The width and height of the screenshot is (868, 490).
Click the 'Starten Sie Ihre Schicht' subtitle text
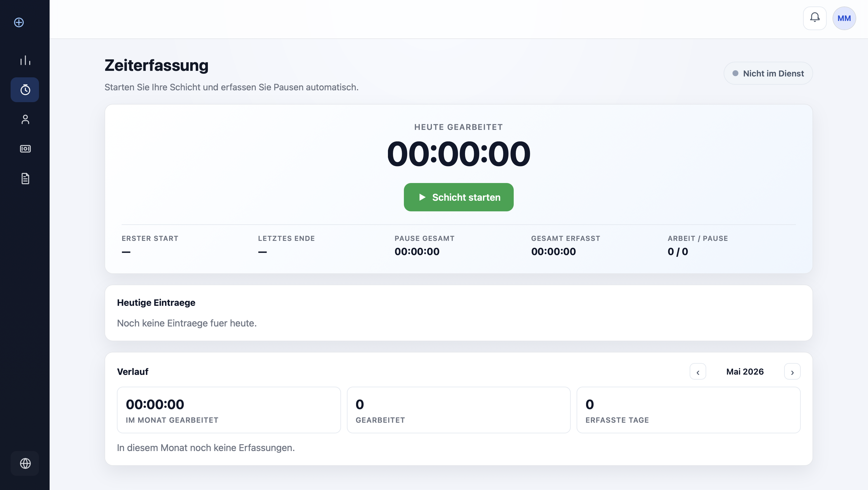click(x=231, y=87)
